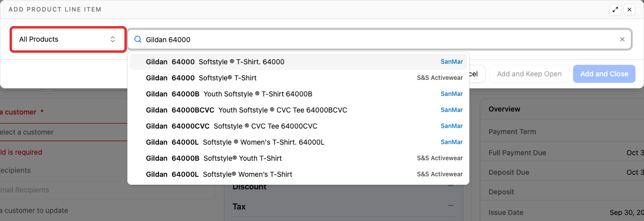Viewport: 644px width, 221px height.
Task: Click the Payment Term label
Action: (512, 132)
